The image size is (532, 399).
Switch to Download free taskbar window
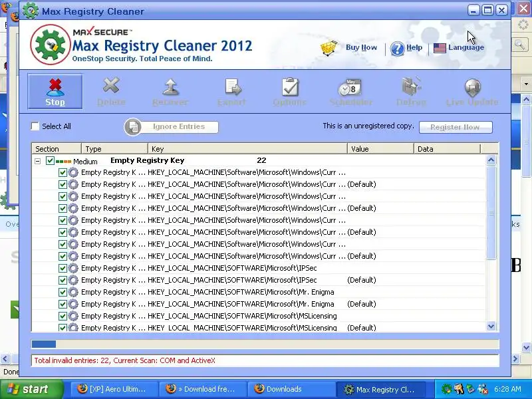coord(203,389)
